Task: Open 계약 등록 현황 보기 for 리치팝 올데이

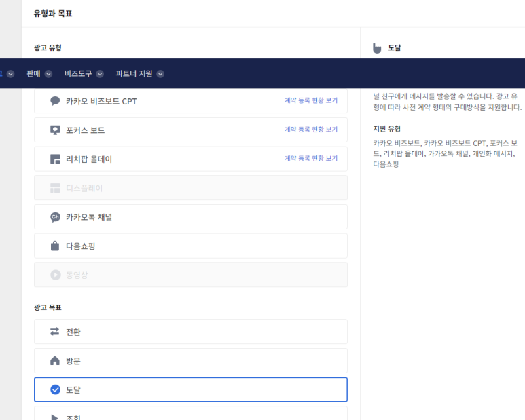Action: [311, 158]
